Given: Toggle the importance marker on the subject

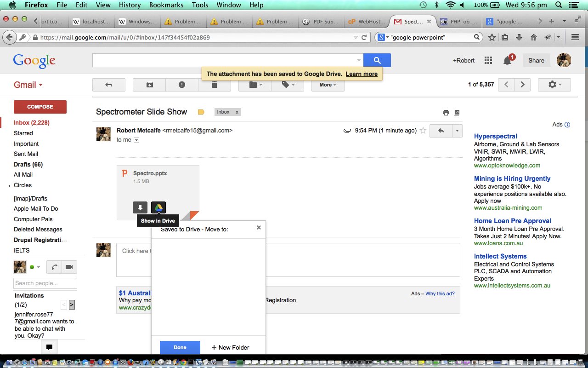Looking at the screenshot, I should pos(201,112).
